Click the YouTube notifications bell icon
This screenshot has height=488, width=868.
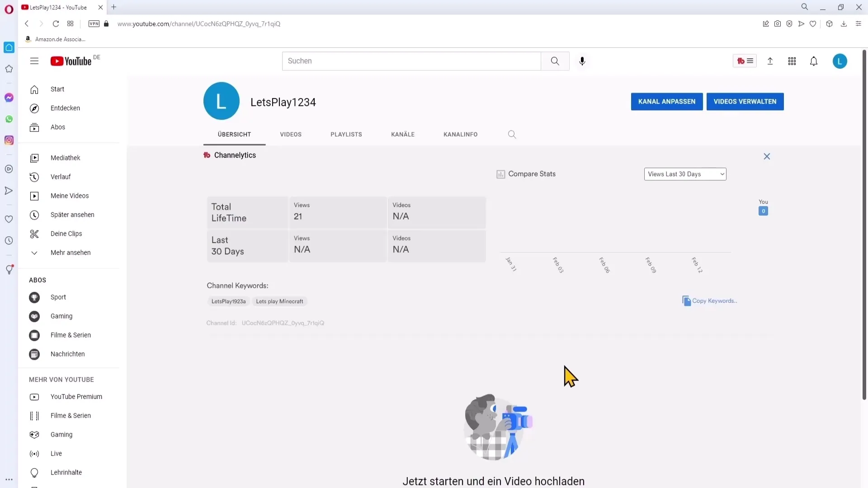coord(814,61)
